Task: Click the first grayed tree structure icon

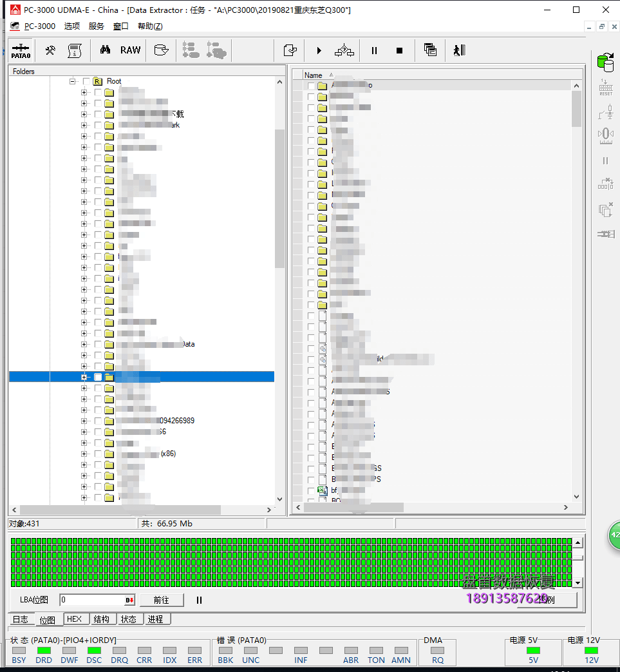Action: point(191,50)
